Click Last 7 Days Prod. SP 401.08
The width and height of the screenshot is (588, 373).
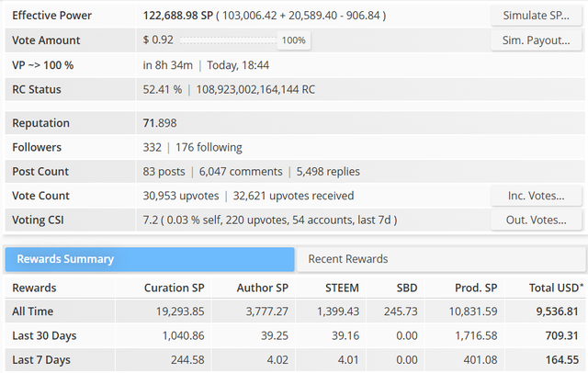click(480, 360)
